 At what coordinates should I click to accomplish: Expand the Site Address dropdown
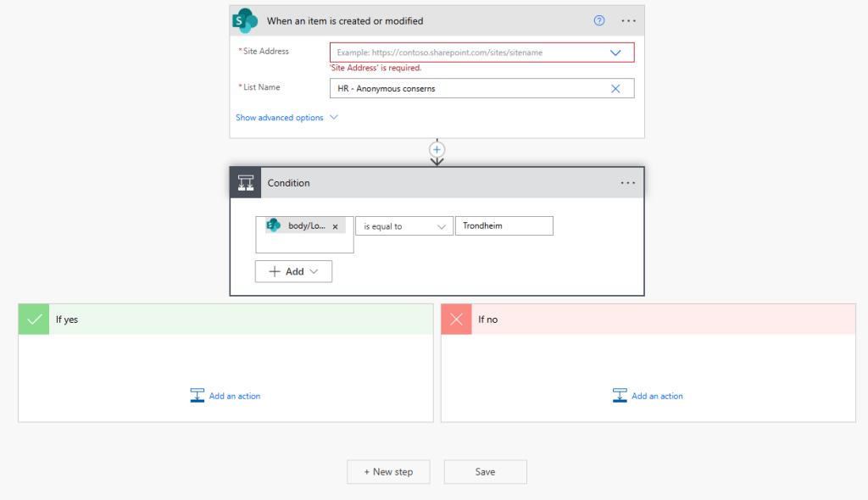click(616, 53)
